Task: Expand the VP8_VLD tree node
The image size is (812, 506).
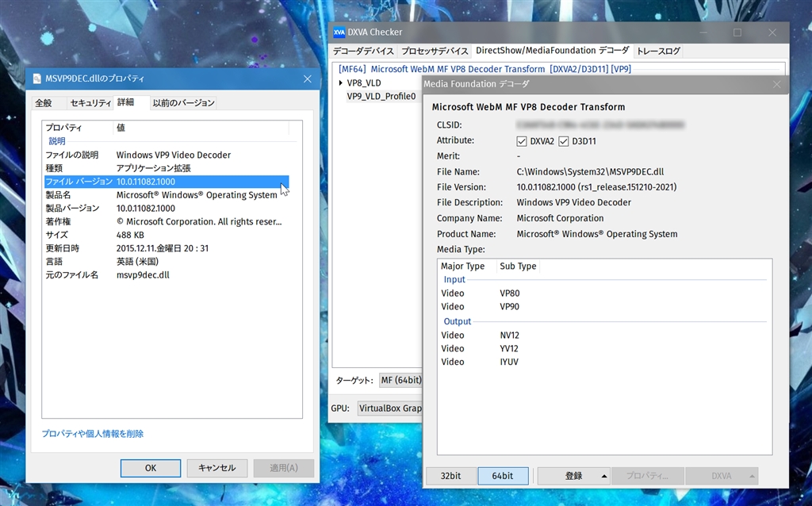Action: pyautogui.click(x=341, y=82)
